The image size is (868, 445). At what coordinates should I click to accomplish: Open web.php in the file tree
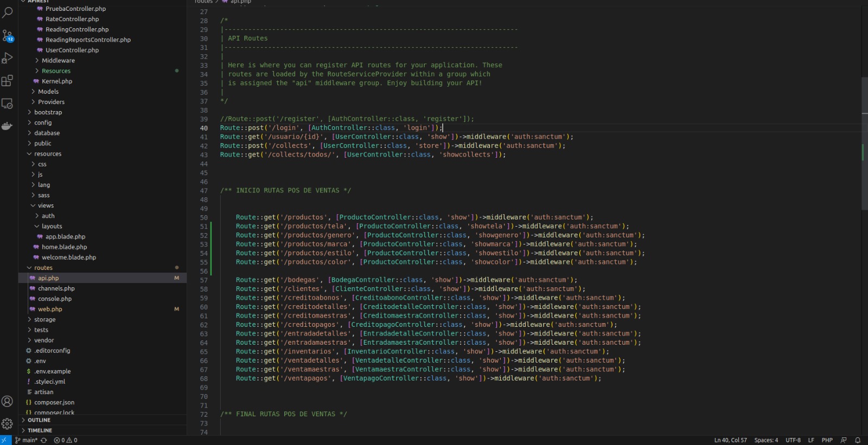click(x=50, y=309)
